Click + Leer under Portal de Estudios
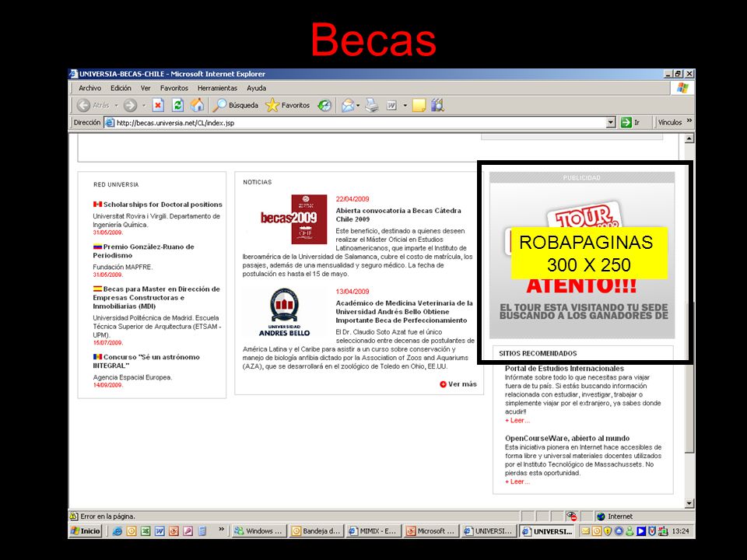 coord(517,421)
